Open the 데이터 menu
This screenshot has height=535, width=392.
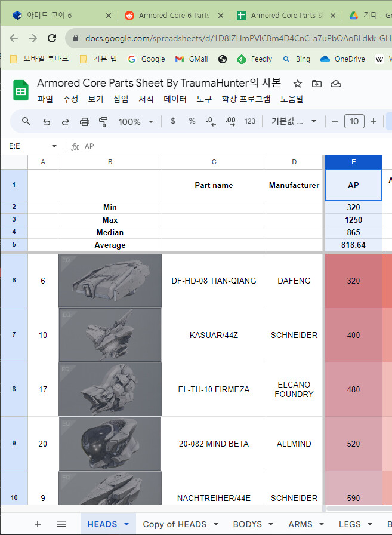click(175, 99)
